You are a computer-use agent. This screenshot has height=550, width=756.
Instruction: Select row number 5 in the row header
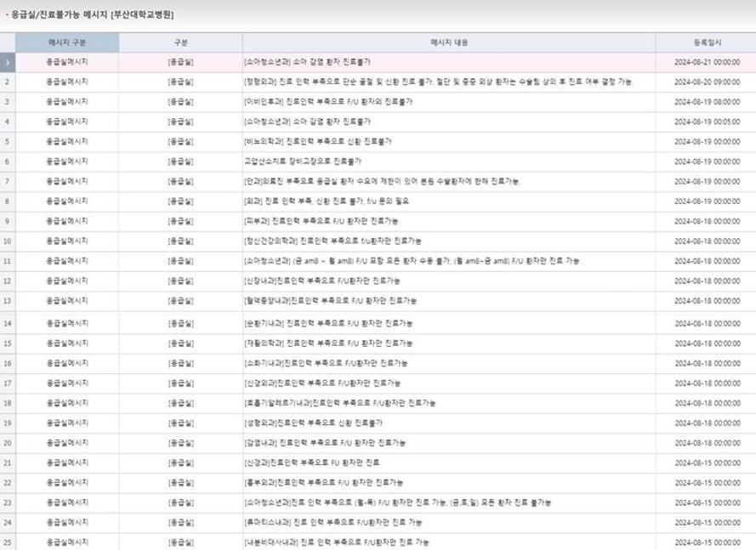click(8, 142)
